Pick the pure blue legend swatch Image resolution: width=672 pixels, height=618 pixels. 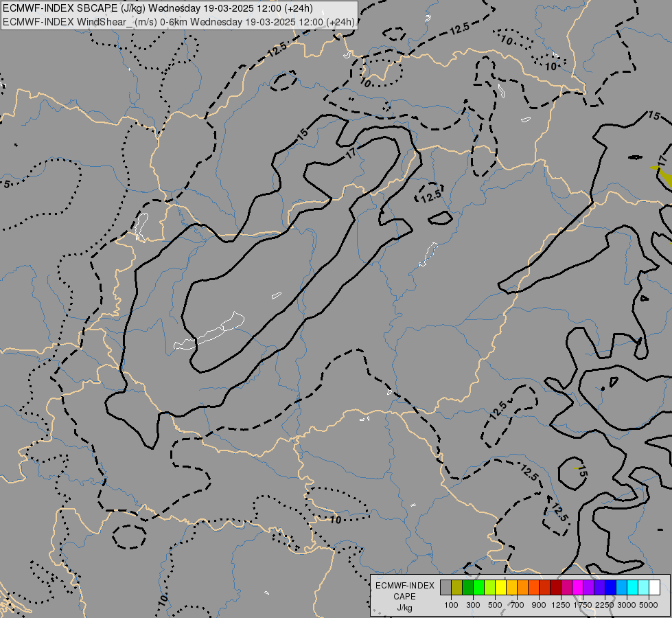point(611,588)
